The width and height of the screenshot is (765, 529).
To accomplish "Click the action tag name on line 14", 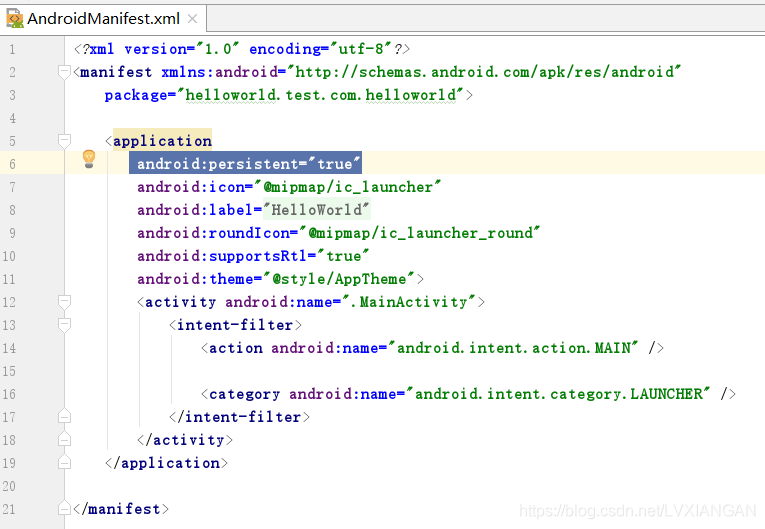I will tap(236, 348).
